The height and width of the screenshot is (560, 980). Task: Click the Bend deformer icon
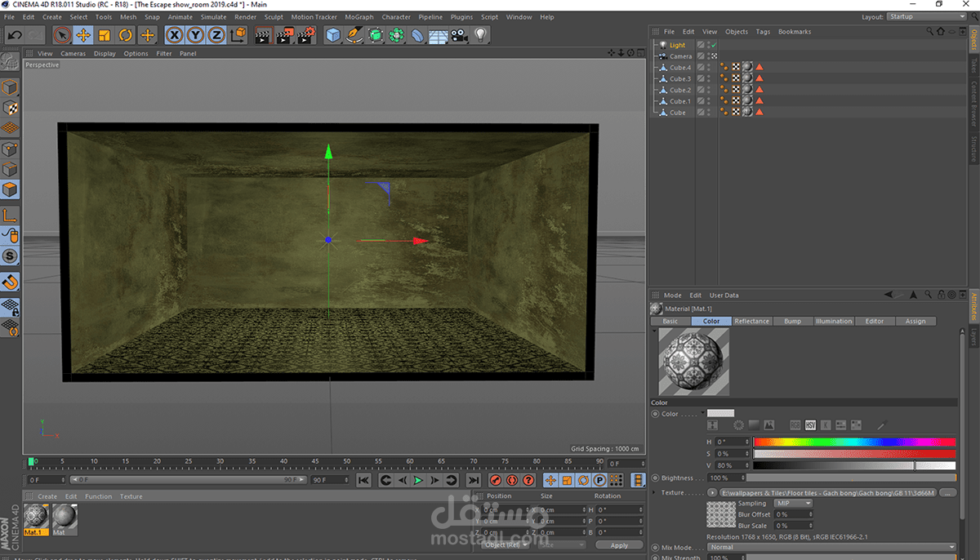pyautogui.click(x=417, y=34)
